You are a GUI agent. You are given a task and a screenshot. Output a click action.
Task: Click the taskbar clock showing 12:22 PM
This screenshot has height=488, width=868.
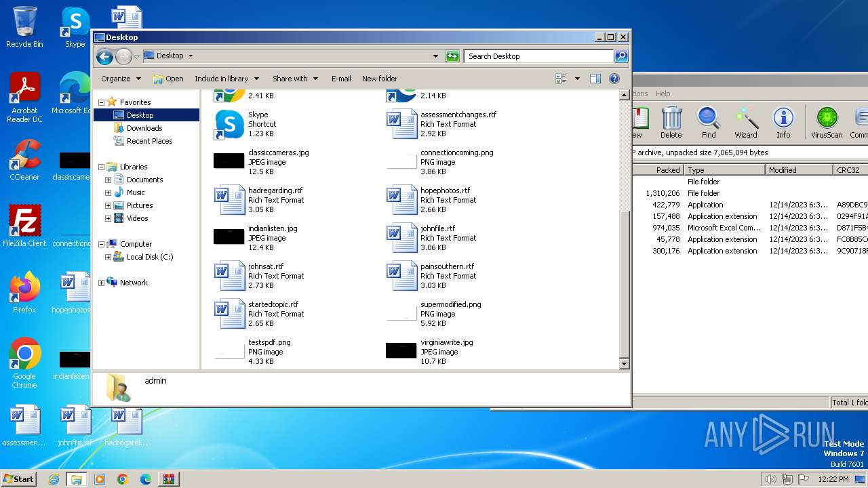[x=833, y=479]
